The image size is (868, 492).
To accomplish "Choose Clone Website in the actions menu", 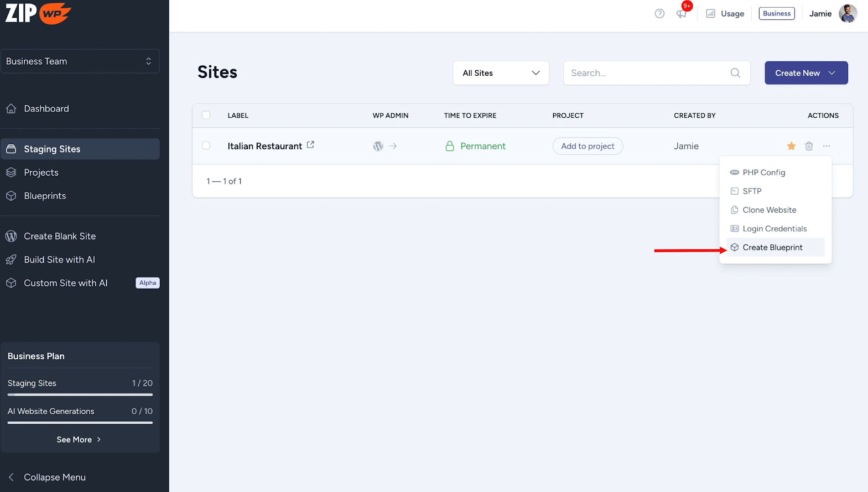I will tap(769, 210).
